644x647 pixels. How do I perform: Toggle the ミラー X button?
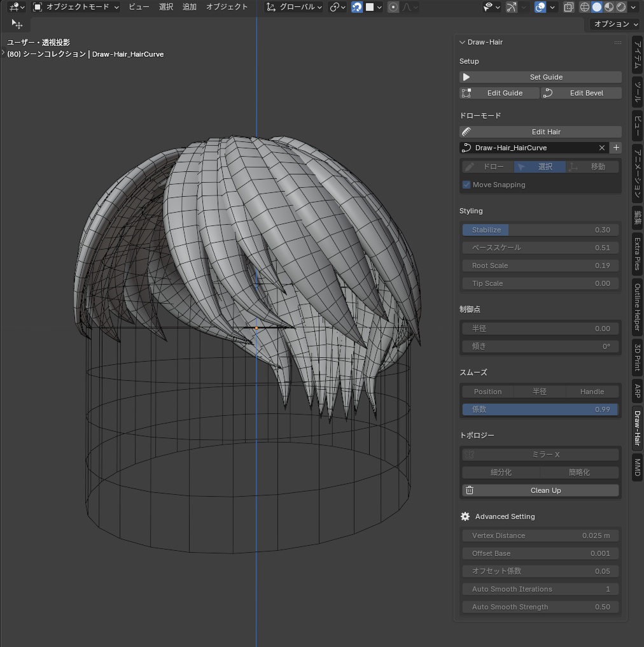(x=540, y=455)
